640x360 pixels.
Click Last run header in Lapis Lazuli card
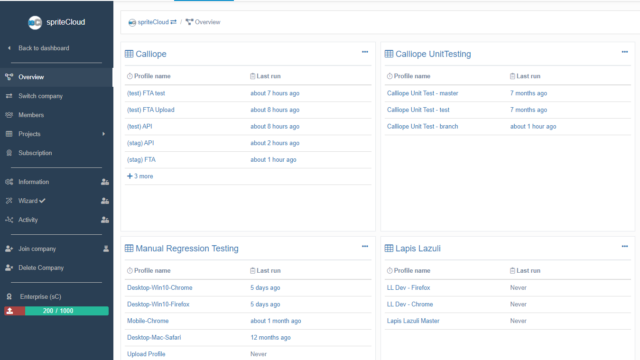click(x=528, y=271)
